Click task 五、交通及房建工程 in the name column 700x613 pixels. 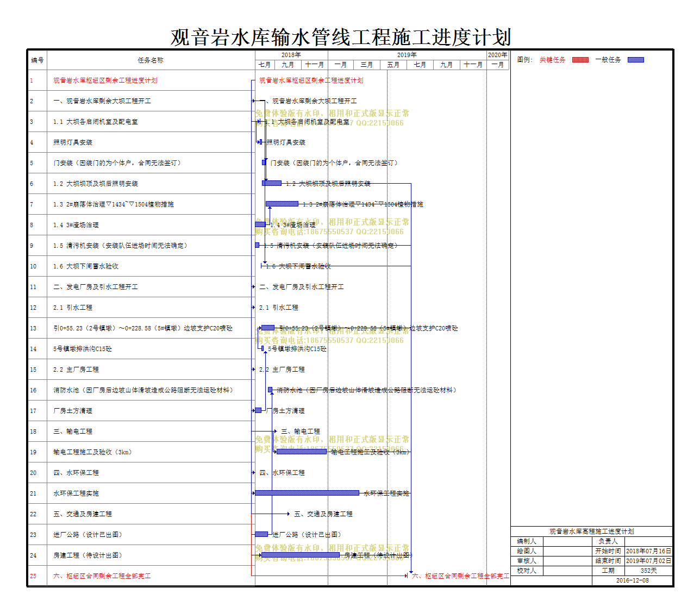click(83, 514)
